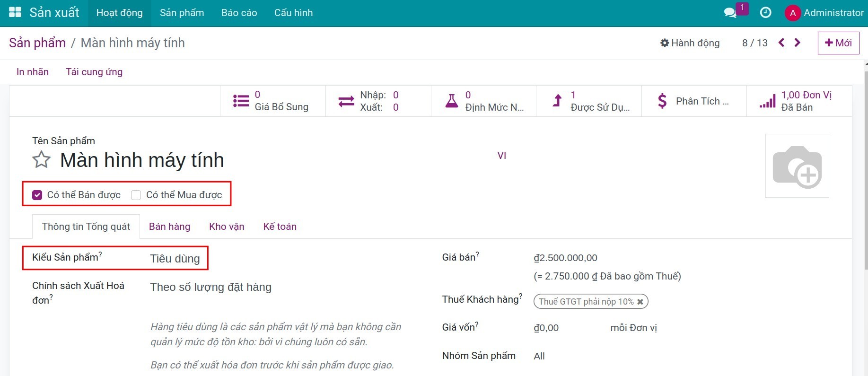Edit the product name Màn hình máy tính
This screenshot has height=376, width=868.
[142, 160]
